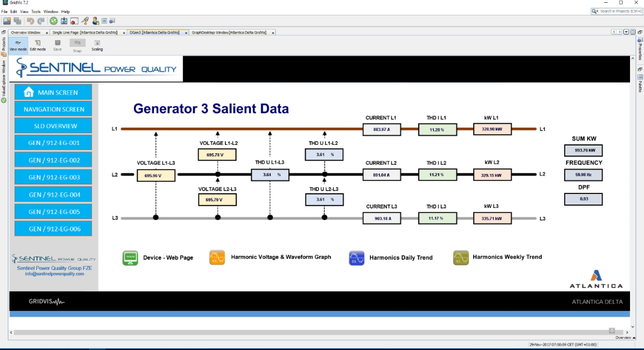Open the View menu
The height and width of the screenshot is (350, 644).
[x=24, y=12]
